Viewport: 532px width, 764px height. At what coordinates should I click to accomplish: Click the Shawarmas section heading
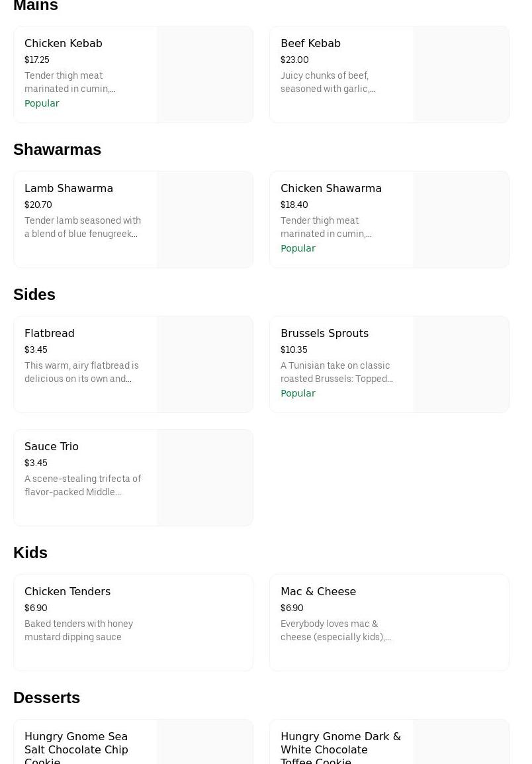(x=58, y=150)
